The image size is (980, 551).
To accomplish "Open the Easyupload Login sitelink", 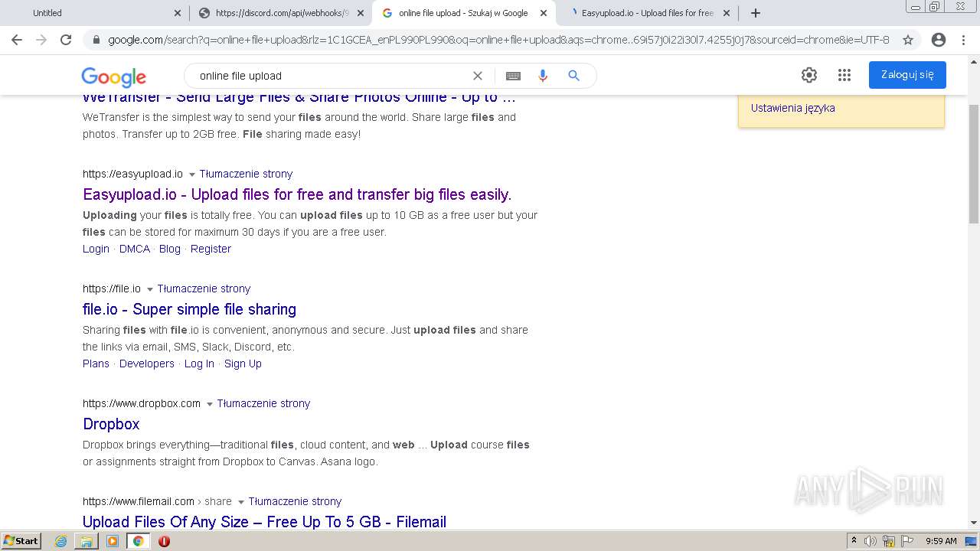I will click(96, 249).
